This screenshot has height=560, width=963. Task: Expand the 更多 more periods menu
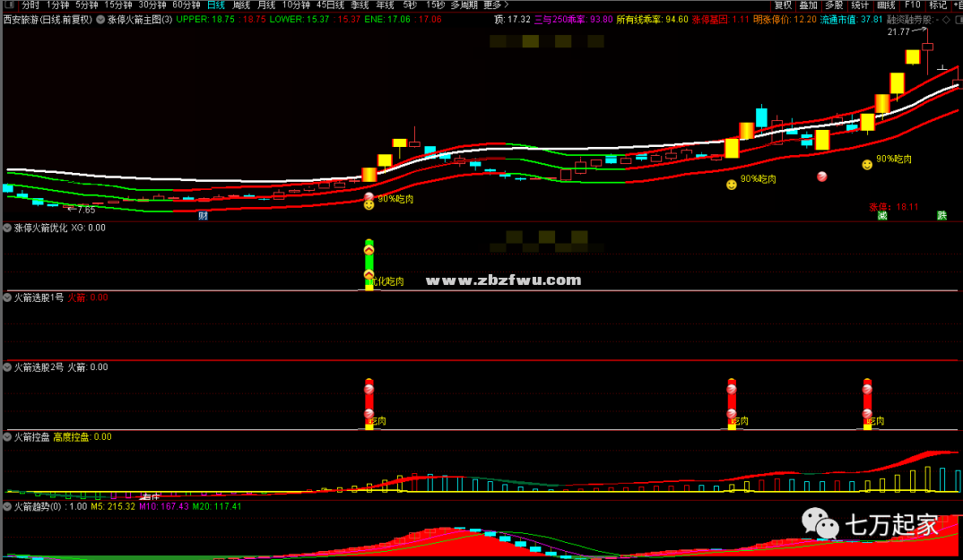click(496, 4)
